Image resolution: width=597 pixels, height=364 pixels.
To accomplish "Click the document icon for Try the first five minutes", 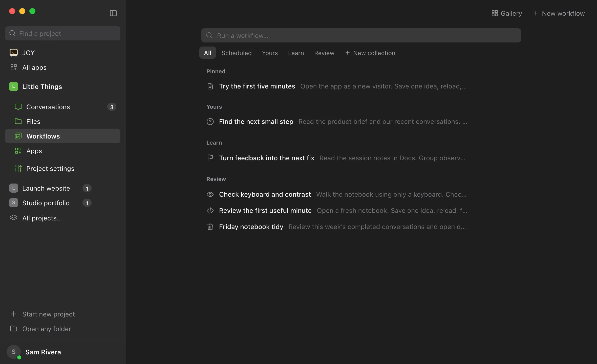I will point(210,86).
